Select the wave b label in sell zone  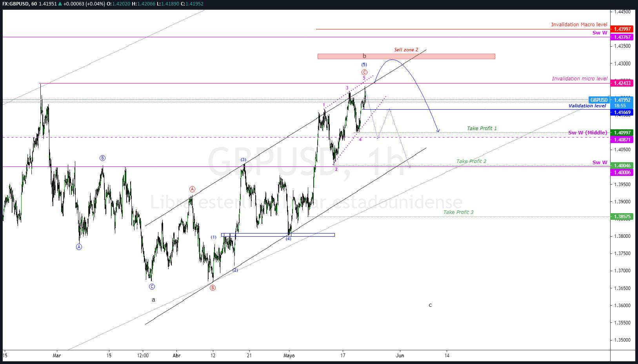point(364,56)
